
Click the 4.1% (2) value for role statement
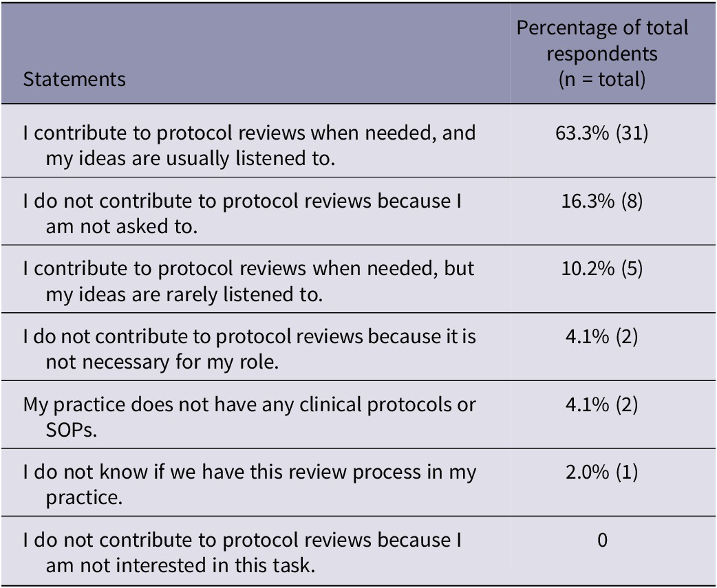(602, 337)
